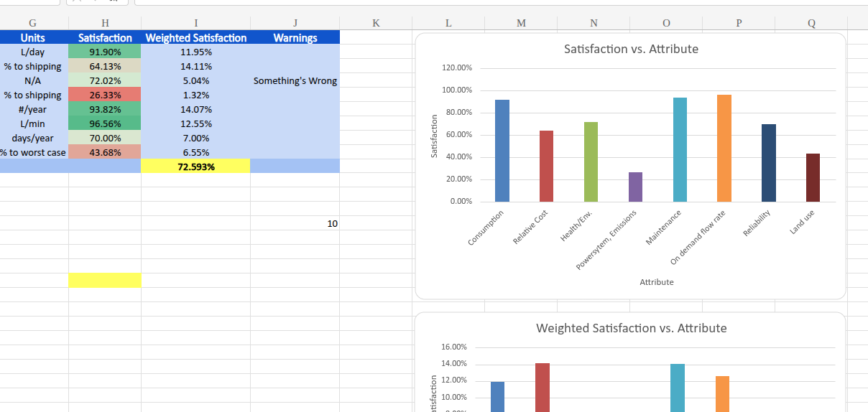This screenshot has height=412, width=868.
Task: Select column P header
Action: point(739,23)
